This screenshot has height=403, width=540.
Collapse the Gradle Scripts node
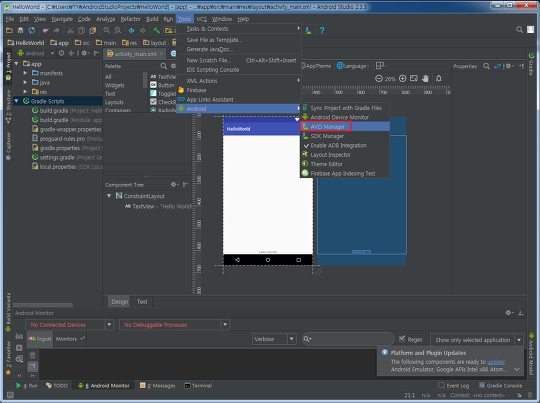(16, 101)
